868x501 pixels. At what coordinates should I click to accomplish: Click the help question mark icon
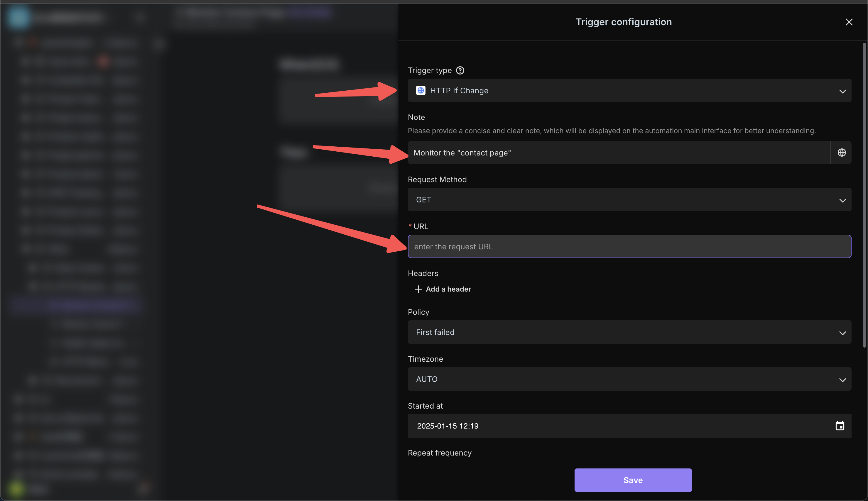(460, 70)
